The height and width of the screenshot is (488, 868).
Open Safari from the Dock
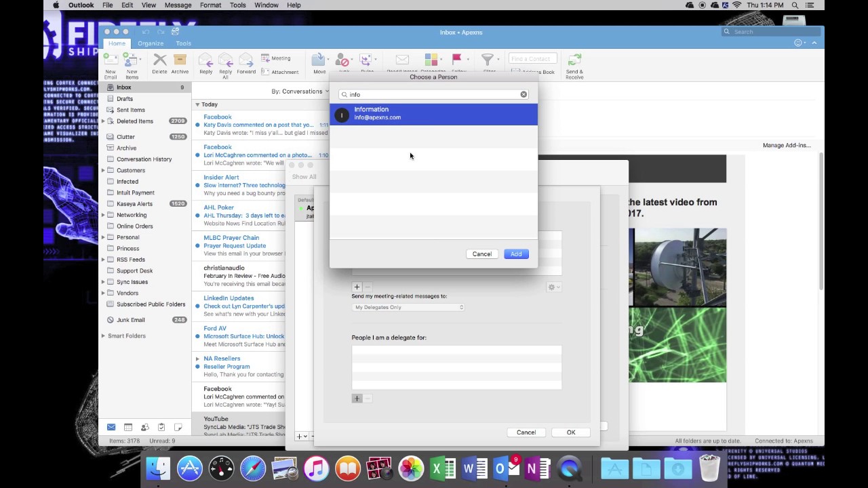[253, 468]
